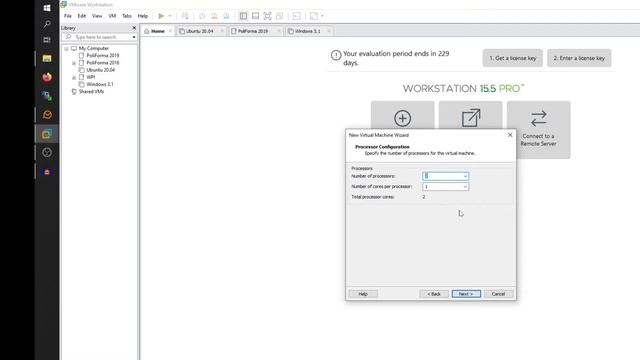Open the View menu

pyautogui.click(x=97, y=16)
